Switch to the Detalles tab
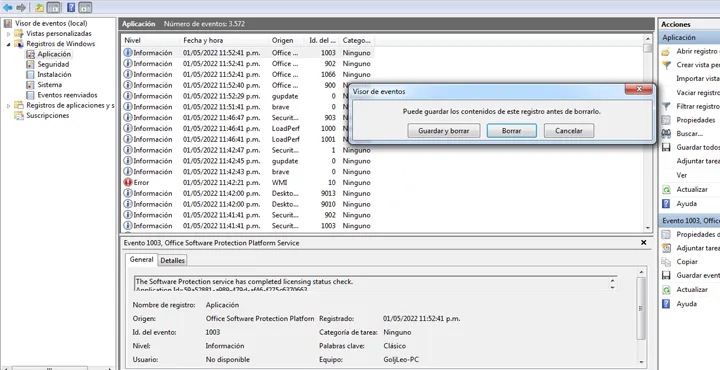This screenshot has height=370, width=720. pos(173,260)
